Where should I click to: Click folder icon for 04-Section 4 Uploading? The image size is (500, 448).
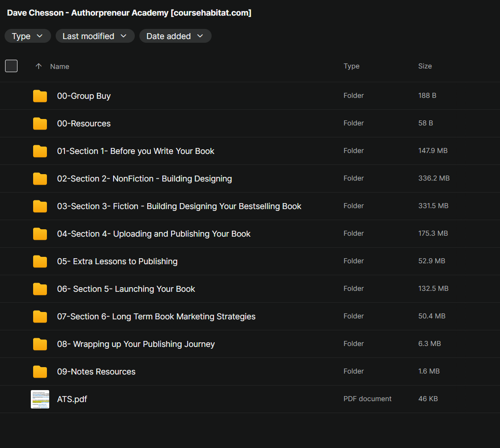pos(40,233)
